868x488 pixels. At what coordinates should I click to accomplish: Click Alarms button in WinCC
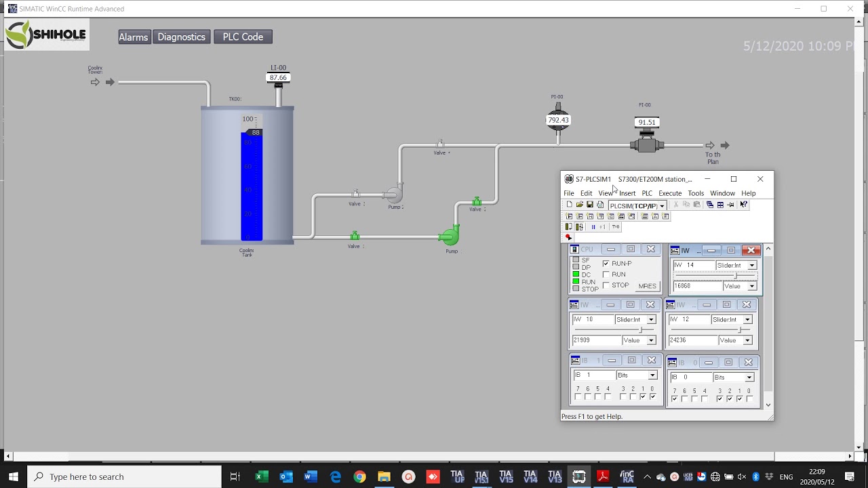point(134,37)
